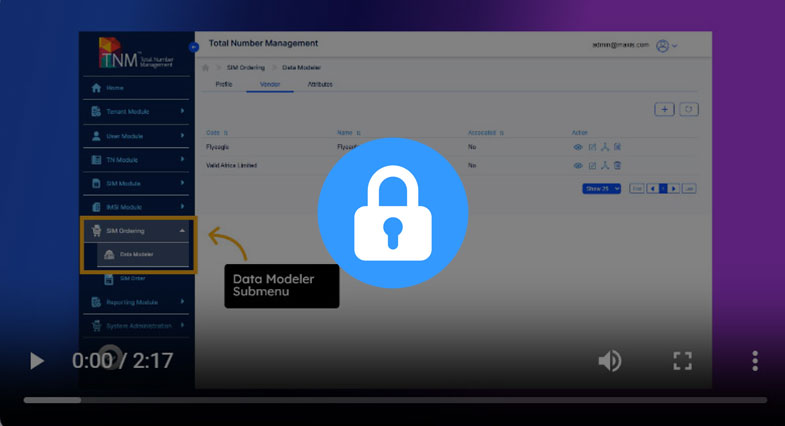Open video more options menu
This screenshot has height=426, width=785.
click(755, 361)
